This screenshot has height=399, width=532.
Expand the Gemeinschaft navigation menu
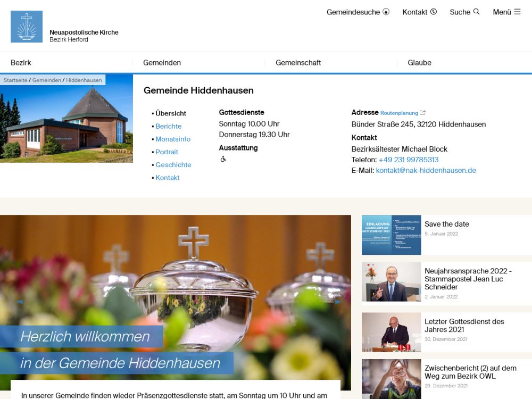tap(298, 63)
